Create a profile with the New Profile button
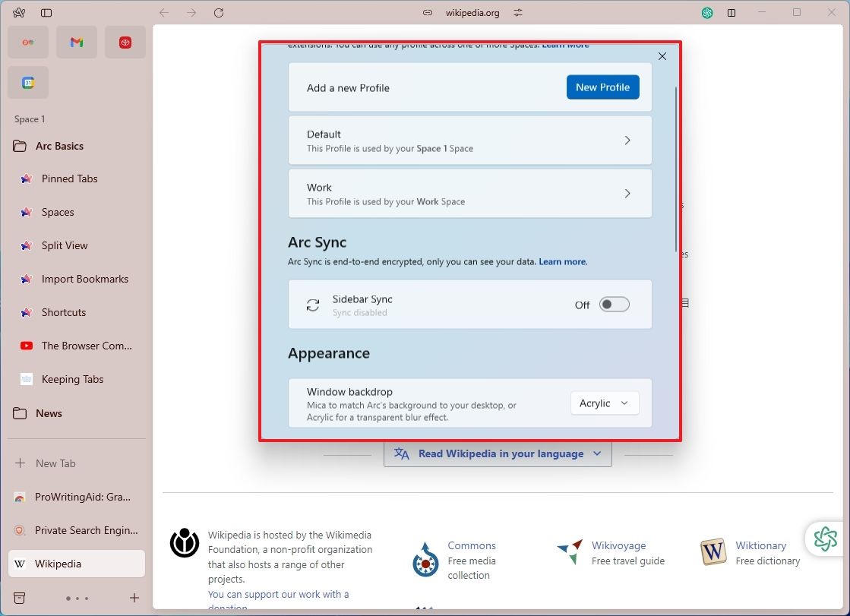The image size is (850, 616). [x=602, y=87]
